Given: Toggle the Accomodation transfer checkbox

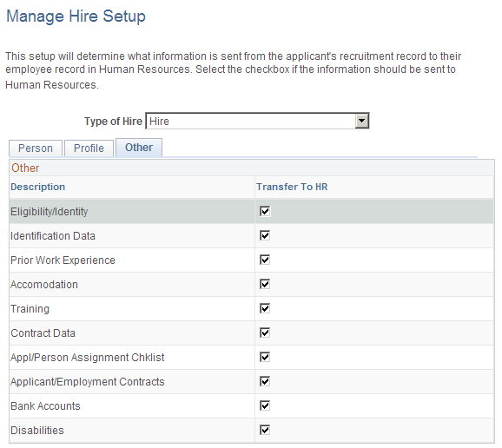Looking at the screenshot, I should 265,284.
